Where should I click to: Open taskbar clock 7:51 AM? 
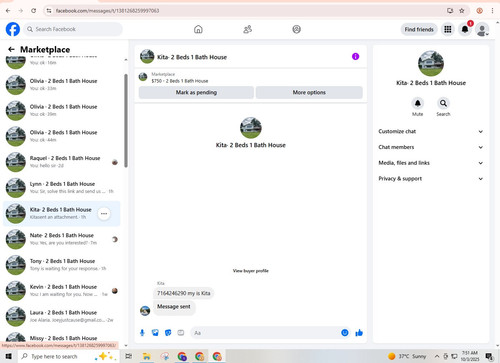tap(470, 356)
